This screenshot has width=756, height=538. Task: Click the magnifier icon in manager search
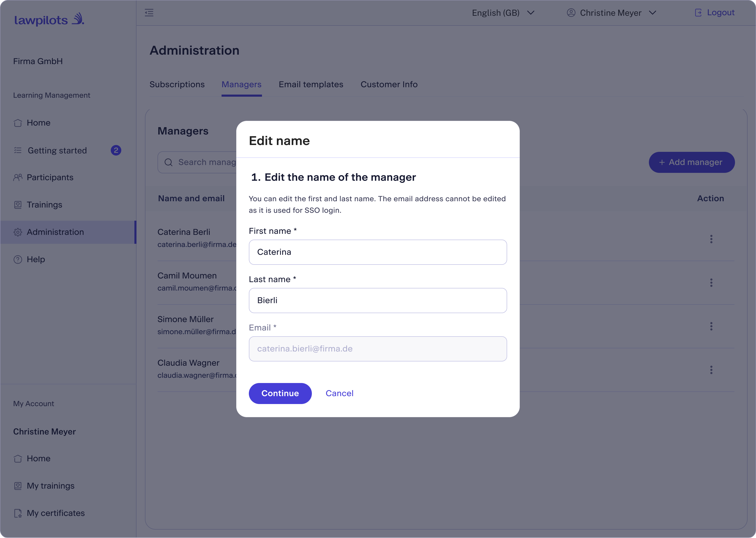click(x=169, y=162)
